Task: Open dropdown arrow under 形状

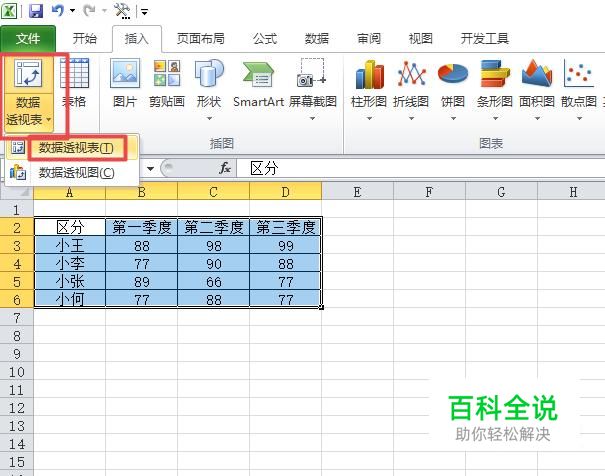Action: 209,118
